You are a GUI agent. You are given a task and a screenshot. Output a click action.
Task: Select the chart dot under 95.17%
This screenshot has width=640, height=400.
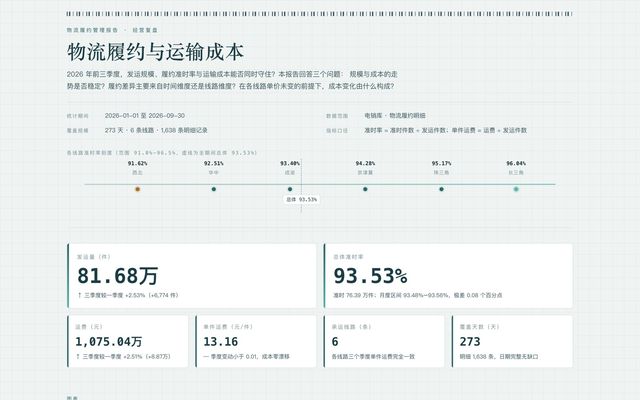tap(441, 189)
